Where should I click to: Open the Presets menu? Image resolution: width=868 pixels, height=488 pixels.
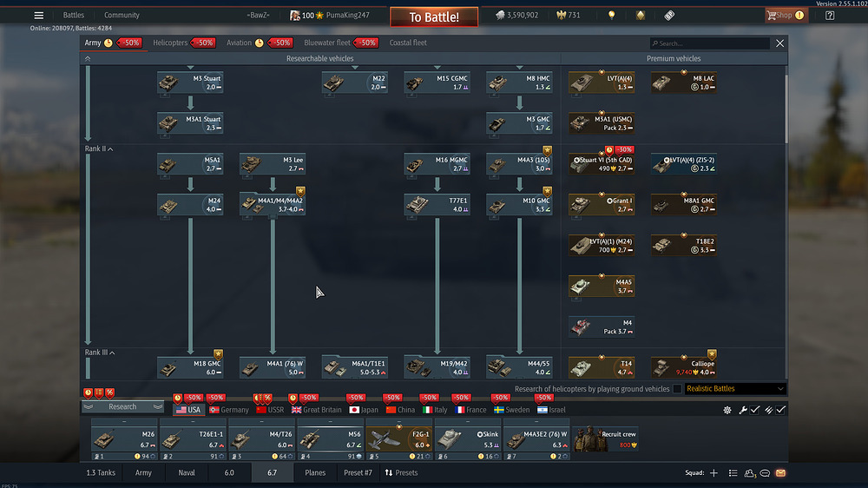point(401,473)
